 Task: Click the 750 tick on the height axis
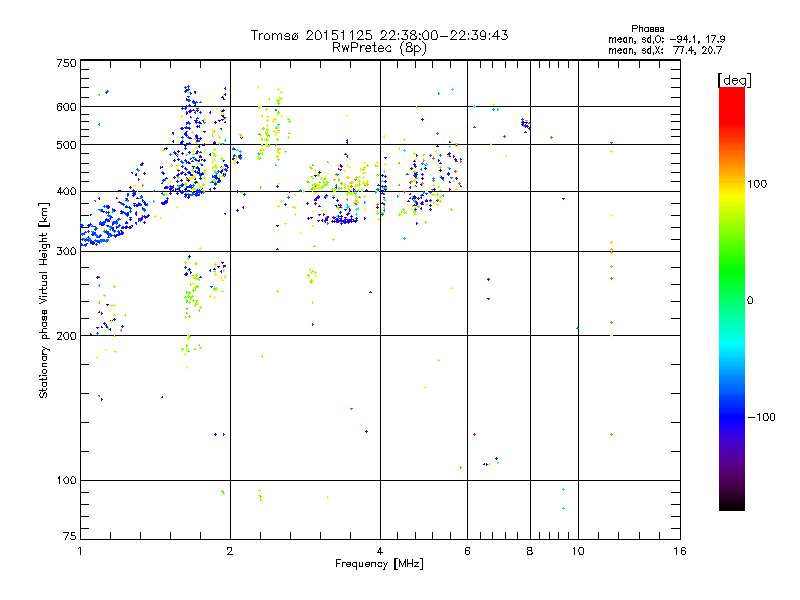(65, 63)
